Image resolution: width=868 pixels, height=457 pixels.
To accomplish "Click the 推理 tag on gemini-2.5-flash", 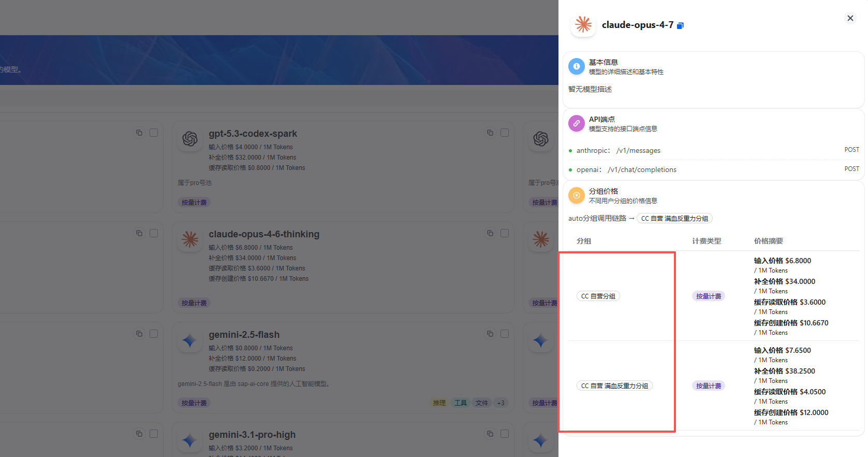I will coord(439,403).
